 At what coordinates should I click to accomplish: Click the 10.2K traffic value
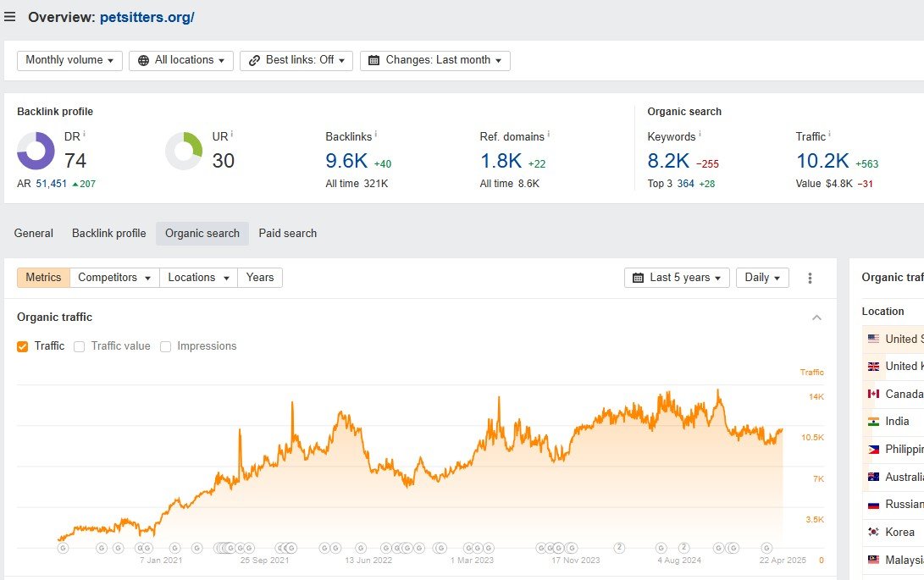[822, 160]
